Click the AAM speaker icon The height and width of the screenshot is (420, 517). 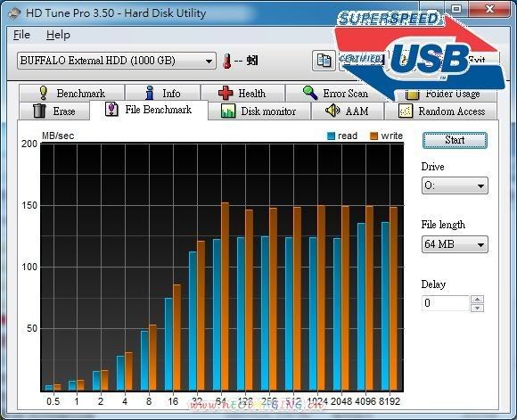pyautogui.click(x=332, y=111)
